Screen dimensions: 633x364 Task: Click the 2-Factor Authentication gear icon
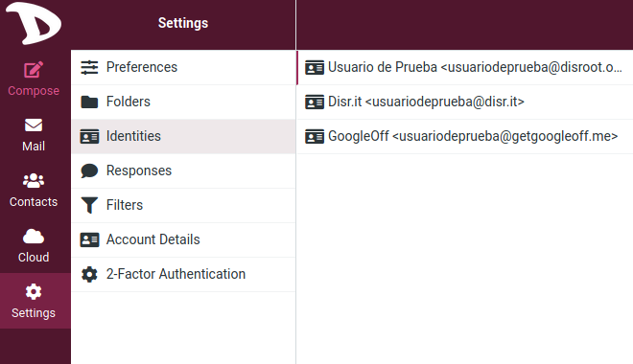click(x=89, y=274)
